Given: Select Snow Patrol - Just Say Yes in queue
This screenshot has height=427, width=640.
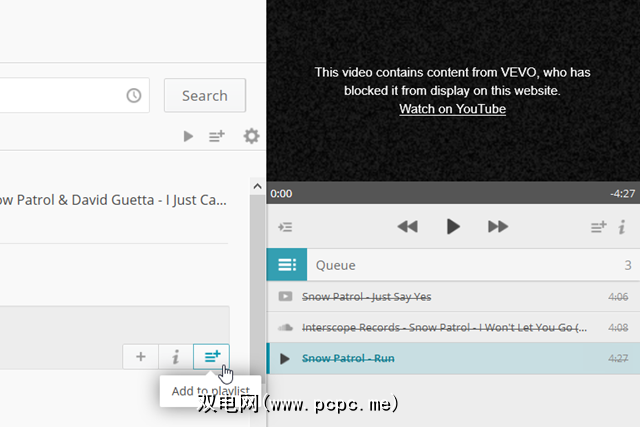Looking at the screenshot, I should coord(453,296).
